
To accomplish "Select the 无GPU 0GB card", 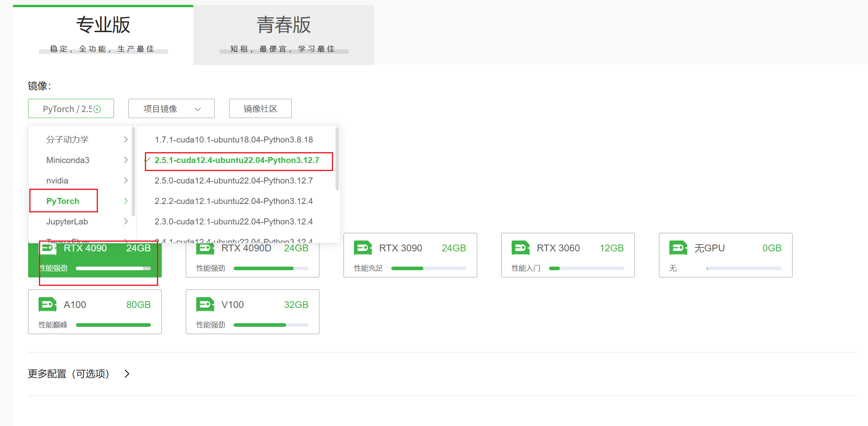I will [x=726, y=255].
